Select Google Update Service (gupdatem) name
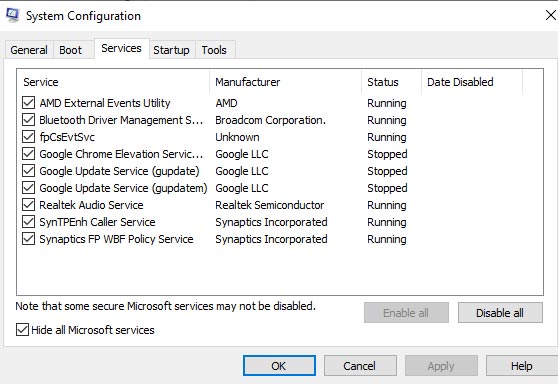Image resolution: width=558 pixels, height=384 pixels. (x=123, y=188)
